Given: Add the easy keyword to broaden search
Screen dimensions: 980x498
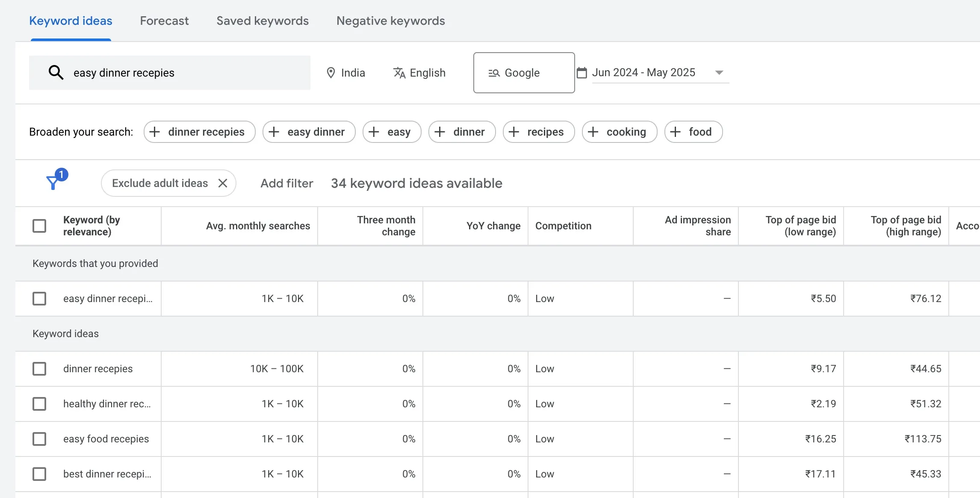Looking at the screenshot, I should [x=392, y=132].
